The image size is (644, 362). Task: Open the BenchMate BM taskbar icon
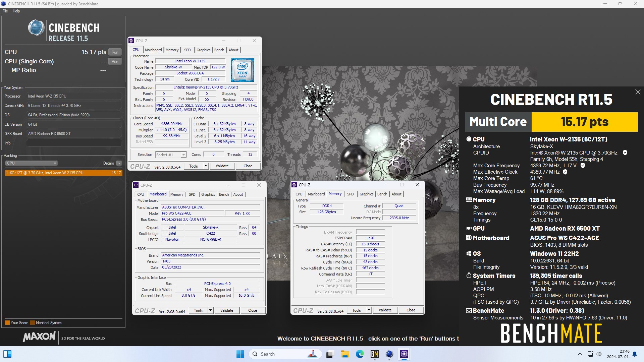pos(374,354)
